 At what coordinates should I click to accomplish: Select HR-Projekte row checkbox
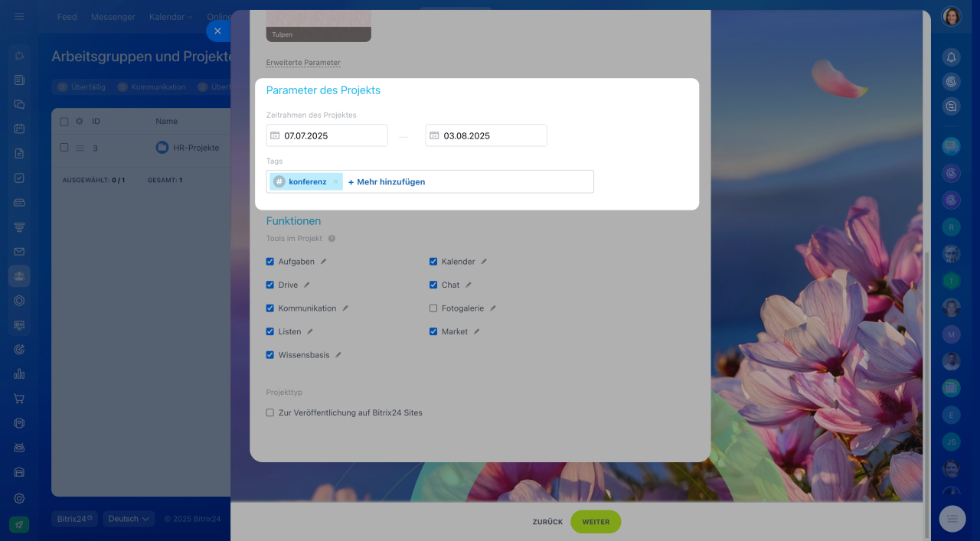(x=64, y=148)
